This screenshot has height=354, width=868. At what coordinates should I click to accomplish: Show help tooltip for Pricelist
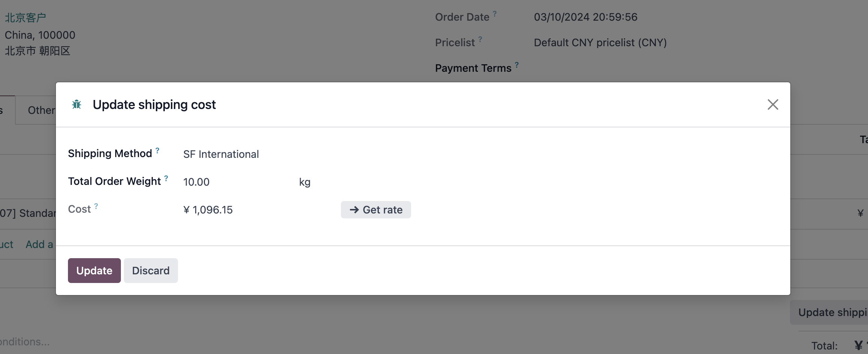pyautogui.click(x=480, y=39)
